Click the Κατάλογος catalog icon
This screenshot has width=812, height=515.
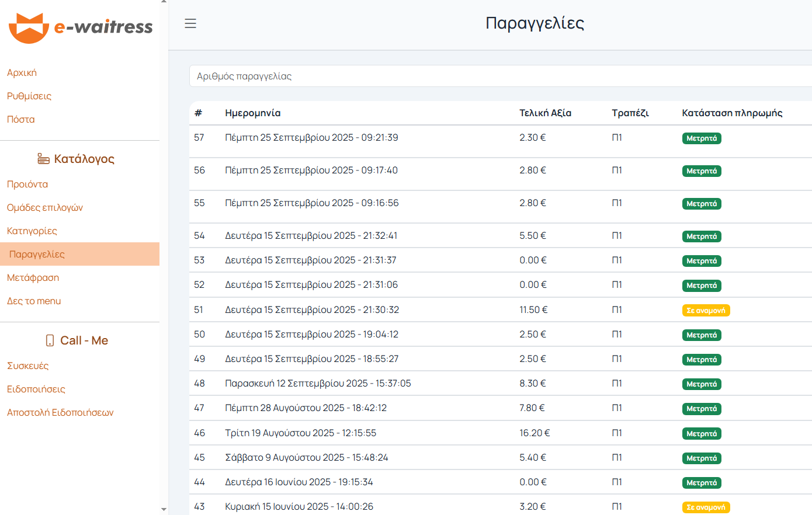(43, 159)
